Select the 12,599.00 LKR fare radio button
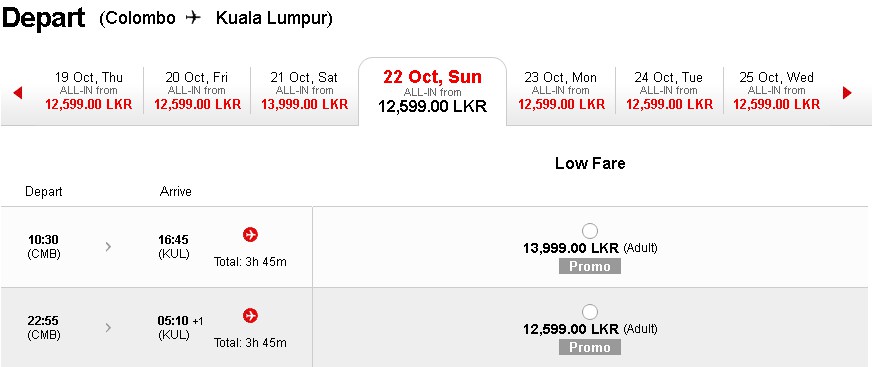Viewport: 872px width, 367px height. (589, 312)
